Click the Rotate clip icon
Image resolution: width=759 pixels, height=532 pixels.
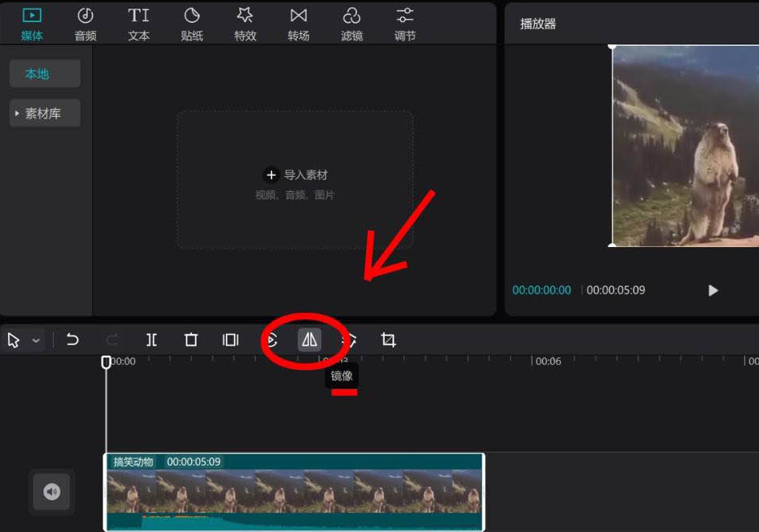[x=270, y=339]
